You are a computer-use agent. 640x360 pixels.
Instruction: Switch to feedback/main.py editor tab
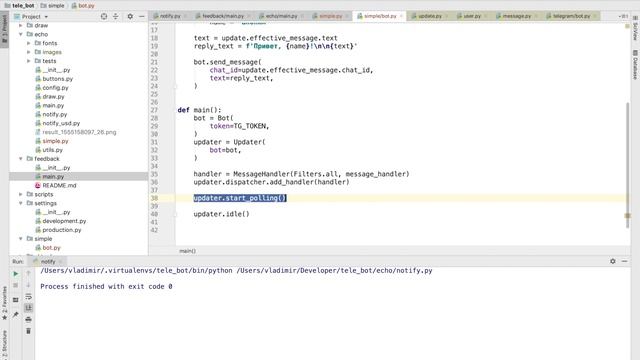click(x=223, y=16)
